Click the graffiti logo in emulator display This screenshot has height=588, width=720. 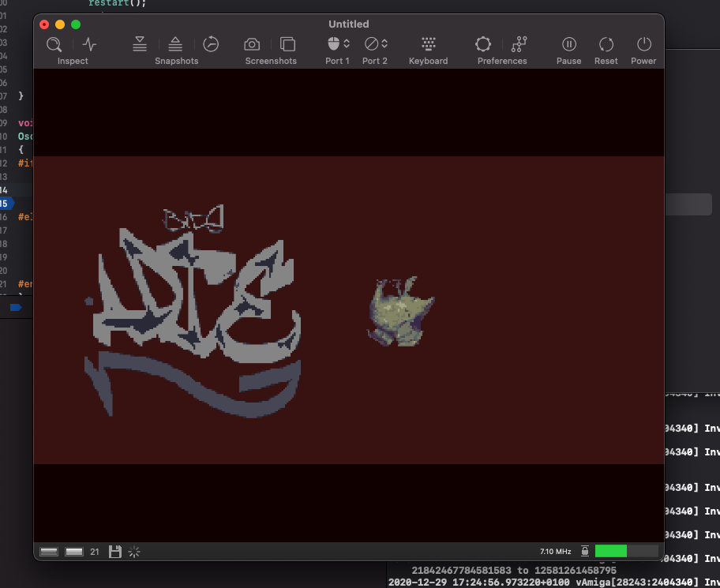click(193, 311)
